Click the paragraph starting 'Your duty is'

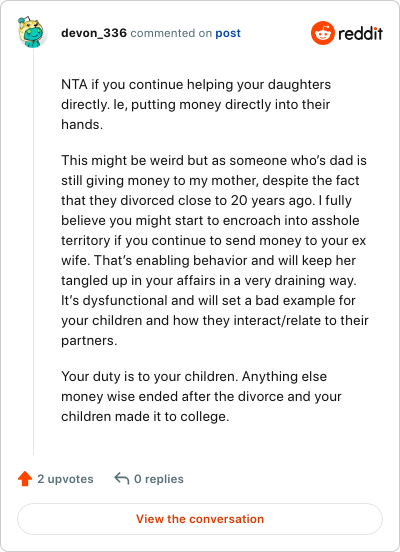pos(201,396)
